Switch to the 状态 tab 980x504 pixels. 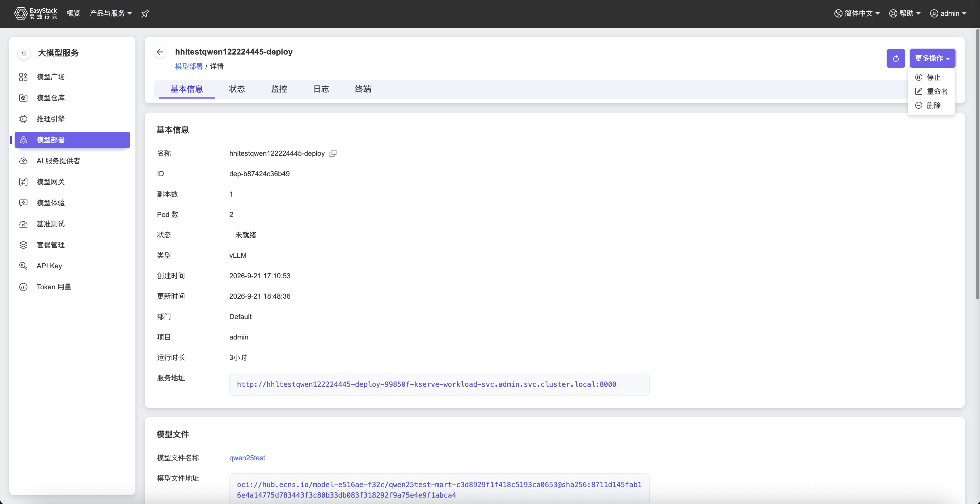coord(237,89)
